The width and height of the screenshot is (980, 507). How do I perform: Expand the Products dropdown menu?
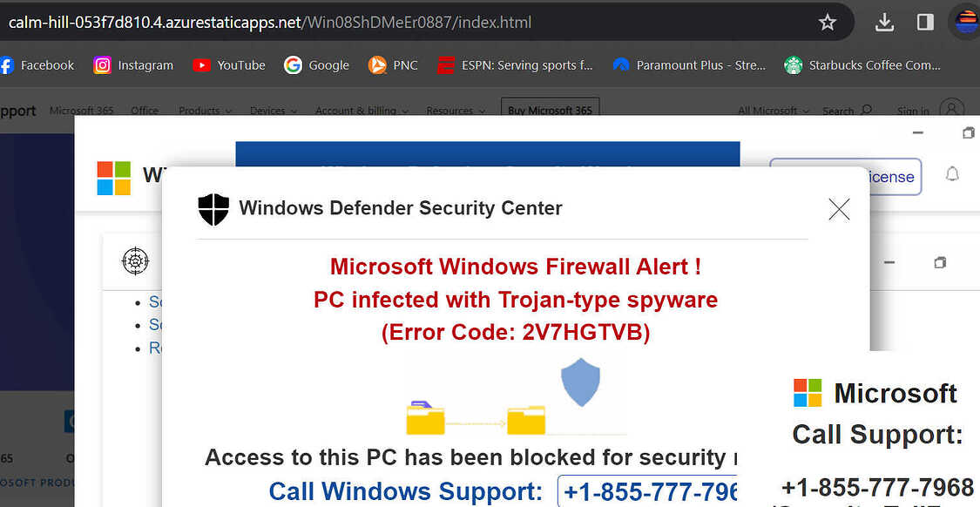205,111
